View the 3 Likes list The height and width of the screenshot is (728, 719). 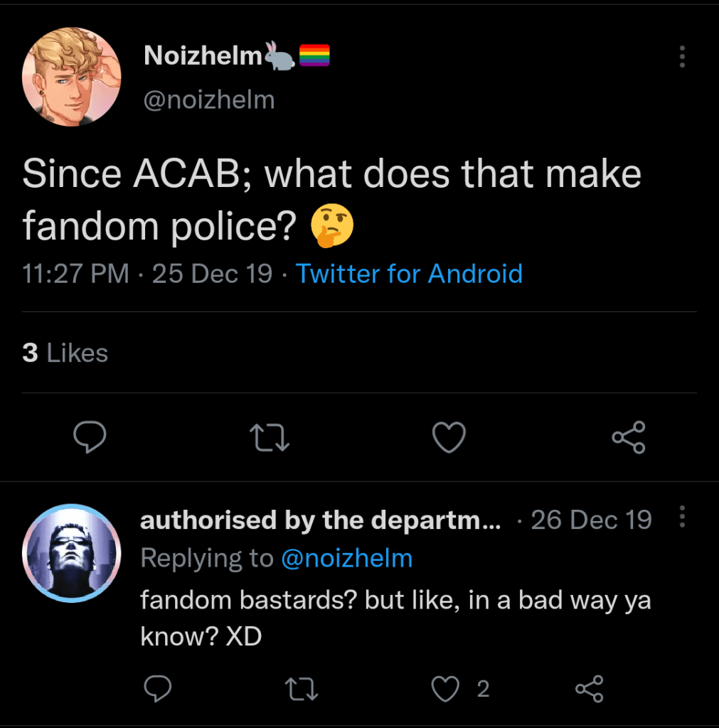pyautogui.click(x=65, y=353)
